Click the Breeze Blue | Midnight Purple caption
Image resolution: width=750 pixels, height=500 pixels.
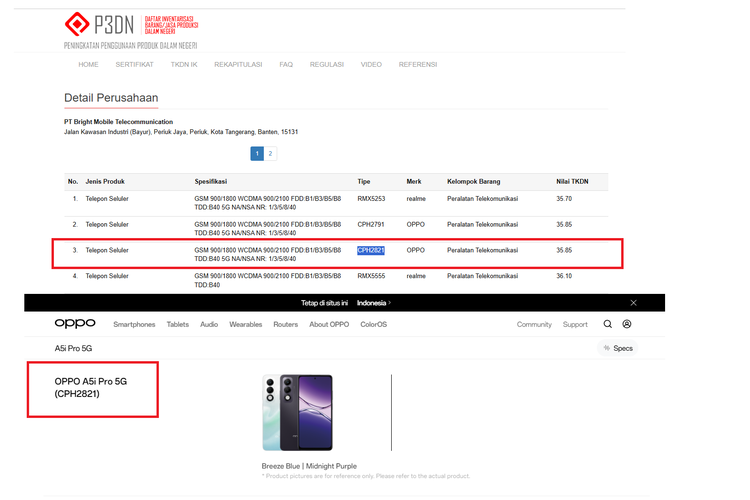click(309, 466)
